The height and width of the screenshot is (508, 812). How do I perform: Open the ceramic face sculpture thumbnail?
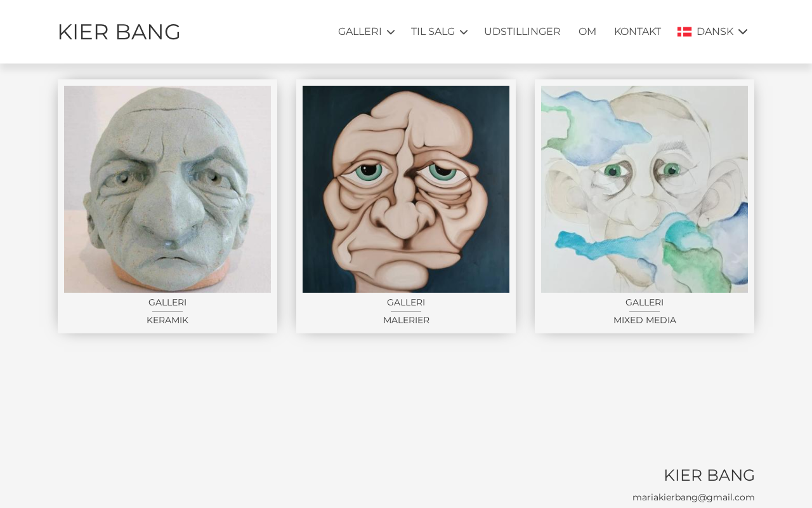click(167, 189)
